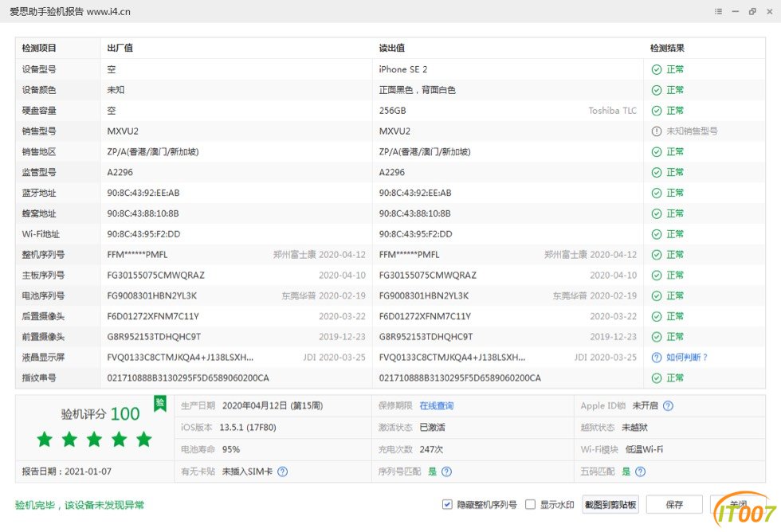
Task: Click the warning icon beside 未知销售型号
Action: point(657,131)
